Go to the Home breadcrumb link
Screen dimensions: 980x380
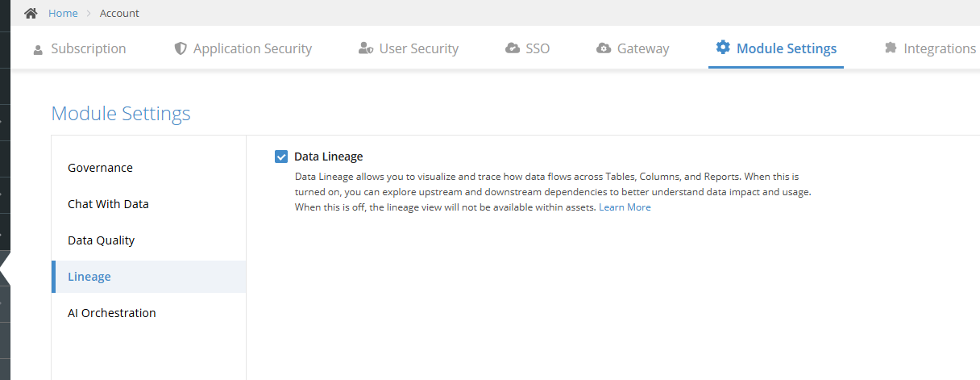tap(63, 13)
